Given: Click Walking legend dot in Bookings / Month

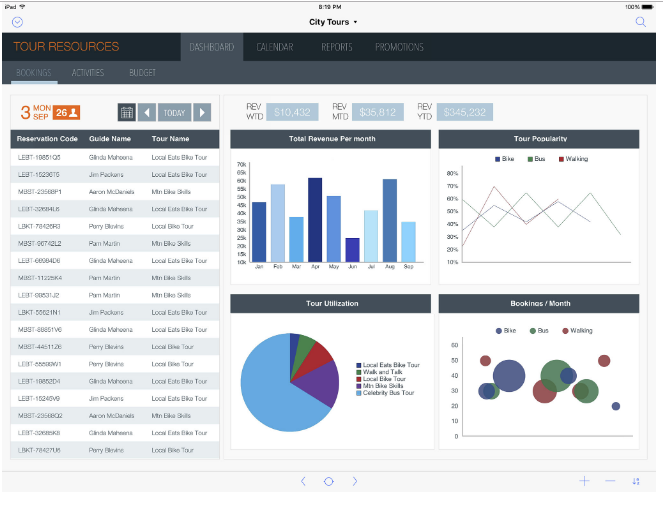Looking at the screenshot, I should coord(565,331).
